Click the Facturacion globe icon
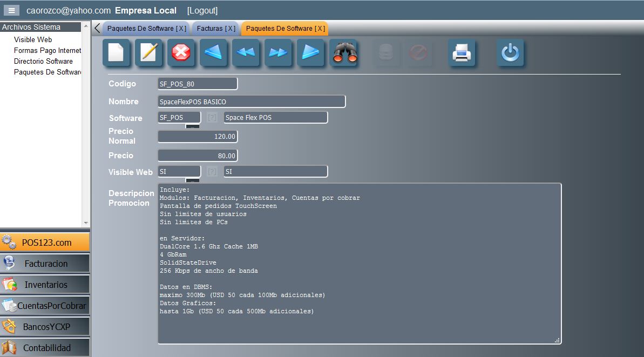The width and height of the screenshot is (644, 357). (x=9, y=263)
